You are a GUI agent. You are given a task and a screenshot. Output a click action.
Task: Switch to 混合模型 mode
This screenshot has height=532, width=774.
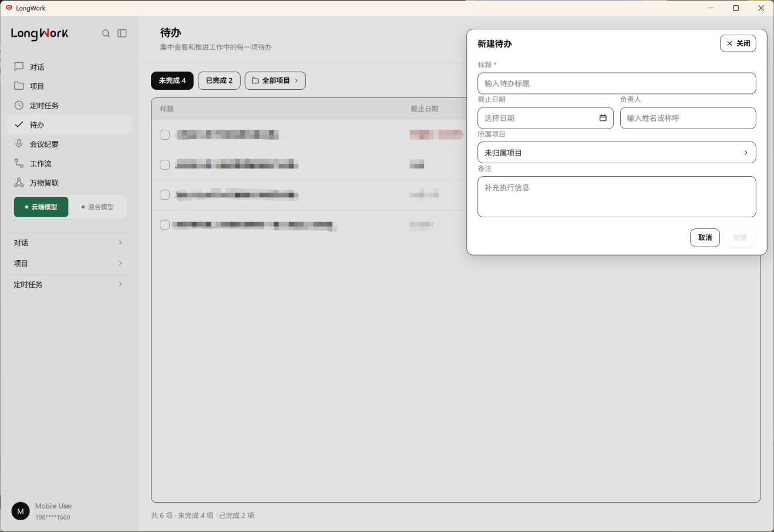[97, 207]
